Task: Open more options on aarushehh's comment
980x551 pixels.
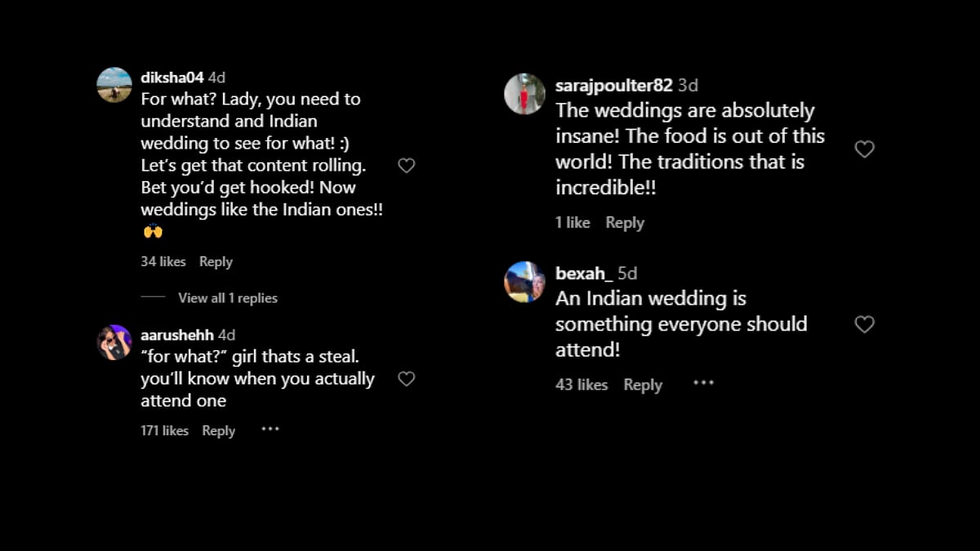Action: click(x=270, y=429)
